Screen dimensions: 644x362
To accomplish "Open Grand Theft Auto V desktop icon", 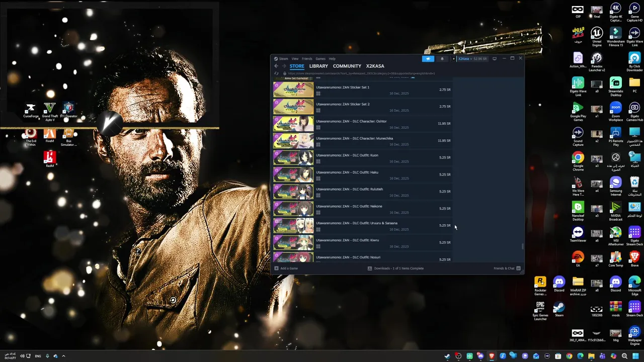I will pyautogui.click(x=49, y=112).
